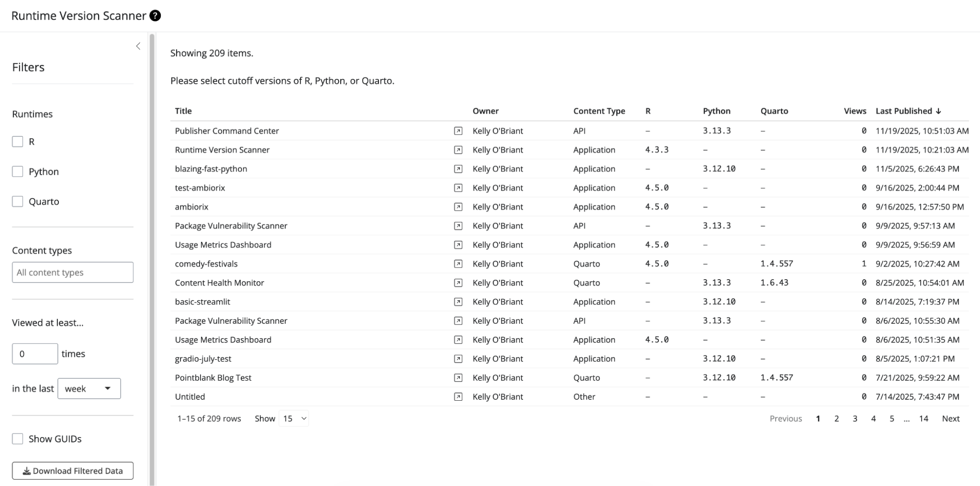Screen dimensions: 980x486
Task: Check the Python runtime filter
Action: coord(18,171)
